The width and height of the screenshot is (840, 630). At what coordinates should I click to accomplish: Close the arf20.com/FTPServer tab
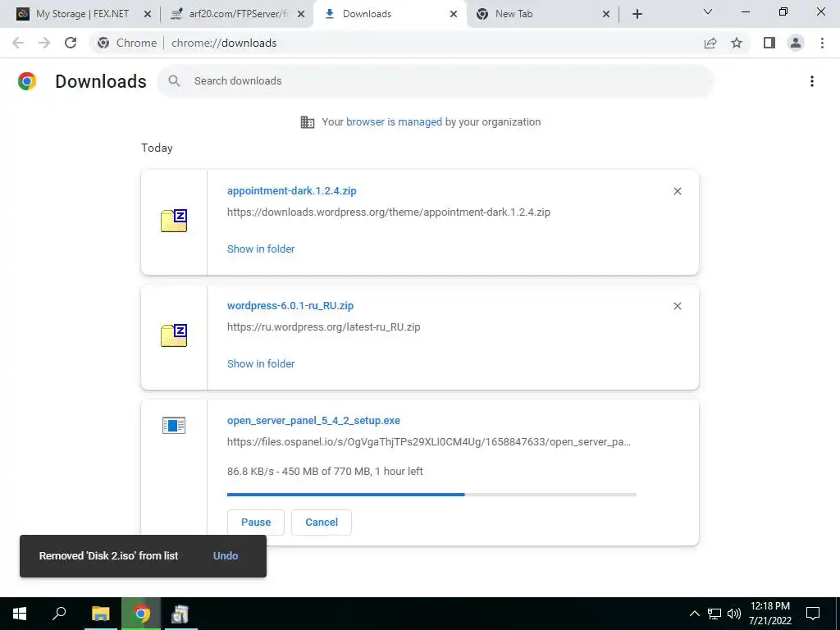[301, 14]
